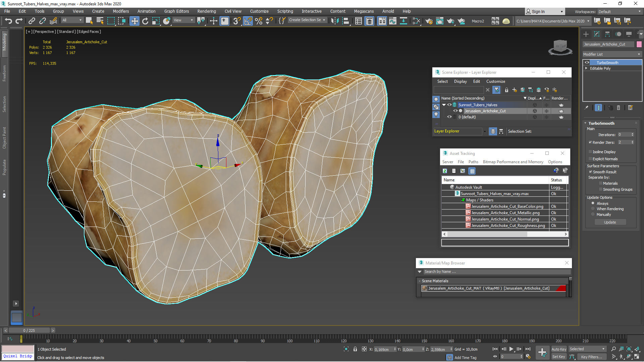Open the selection filter All dropdown
644x362 pixels.
click(x=72, y=20)
